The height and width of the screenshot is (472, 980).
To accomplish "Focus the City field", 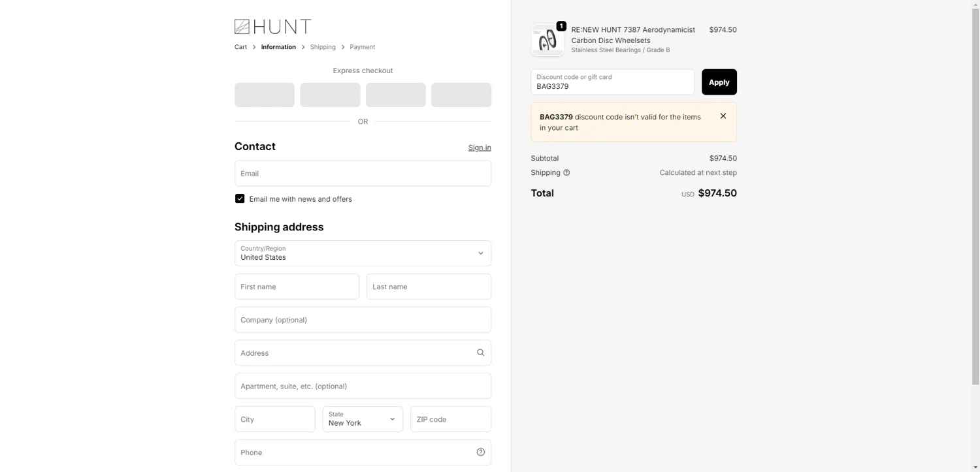I will [275, 419].
